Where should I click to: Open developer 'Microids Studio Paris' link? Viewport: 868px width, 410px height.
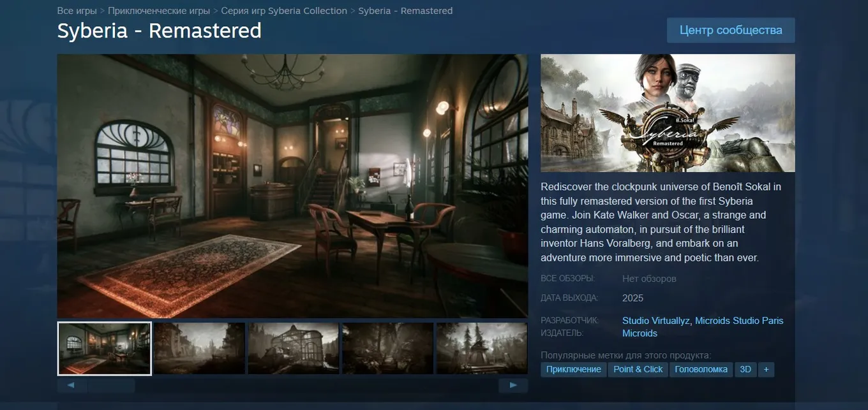pyautogui.click(x=739, y=321)
